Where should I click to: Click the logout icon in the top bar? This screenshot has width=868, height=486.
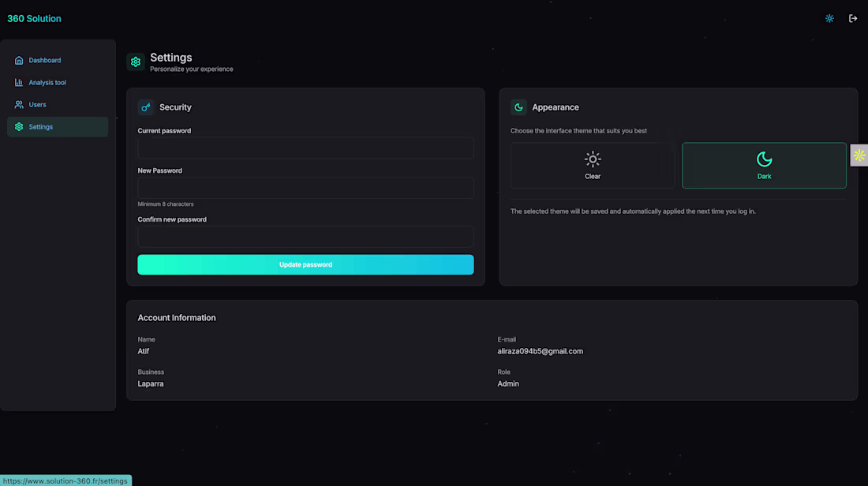pyautogui.click(x=853, y=17)
